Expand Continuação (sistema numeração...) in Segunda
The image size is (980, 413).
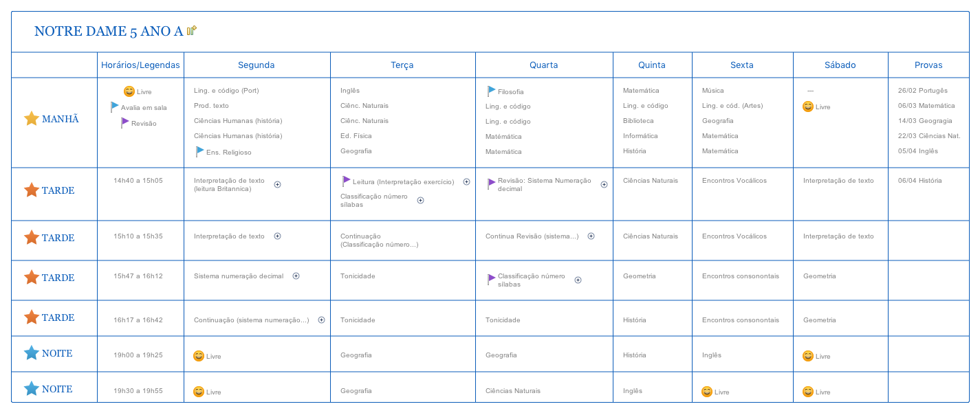(x=321, y=320)
